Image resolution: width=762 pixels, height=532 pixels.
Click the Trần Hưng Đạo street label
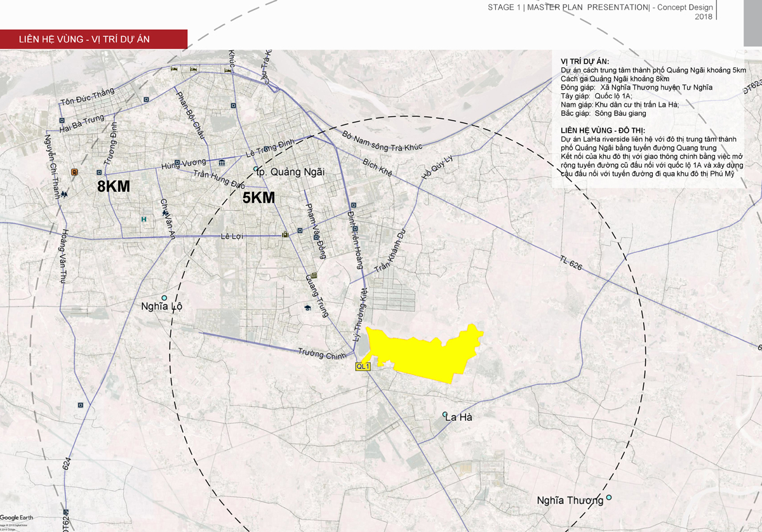pyautogui.click(x=219, y=179)
